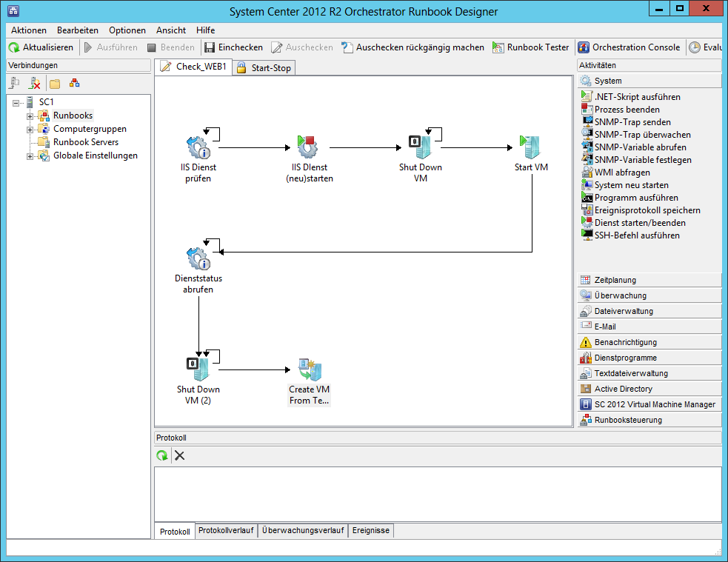Click Auschecken rückgängig machen
The width and height of the screenshot is (728, 562).
tap(413, 47)
